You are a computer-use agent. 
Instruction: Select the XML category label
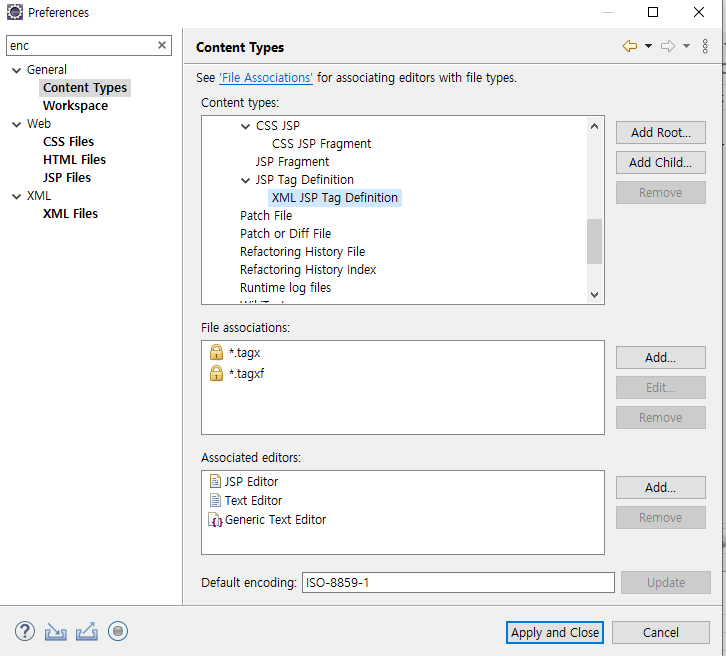click(x=39, y=196)
